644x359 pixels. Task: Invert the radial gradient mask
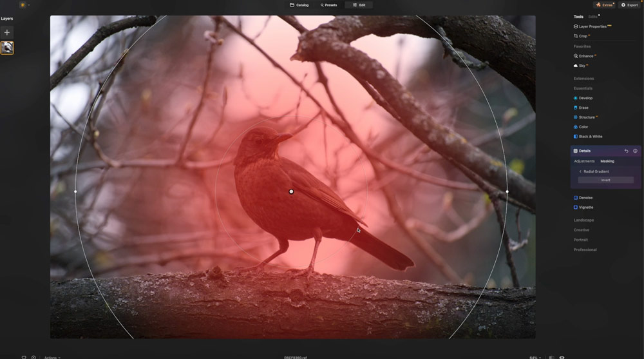click(x=605, y=180)
